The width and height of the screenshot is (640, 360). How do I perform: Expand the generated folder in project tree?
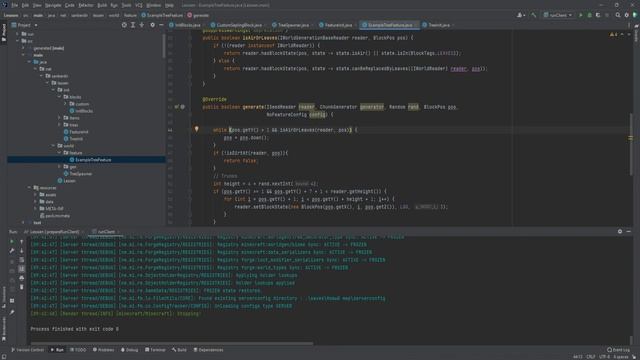coord(23,48)
